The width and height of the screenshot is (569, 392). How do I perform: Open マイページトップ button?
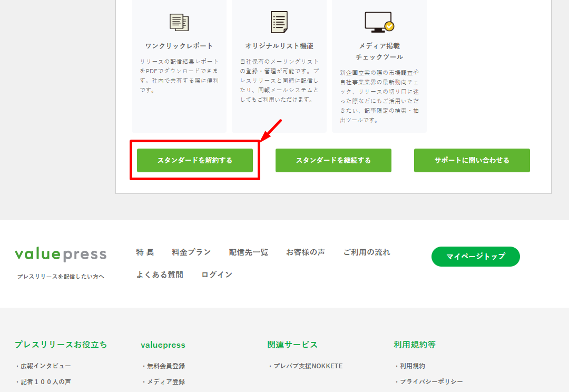click(x=476, y=257)
